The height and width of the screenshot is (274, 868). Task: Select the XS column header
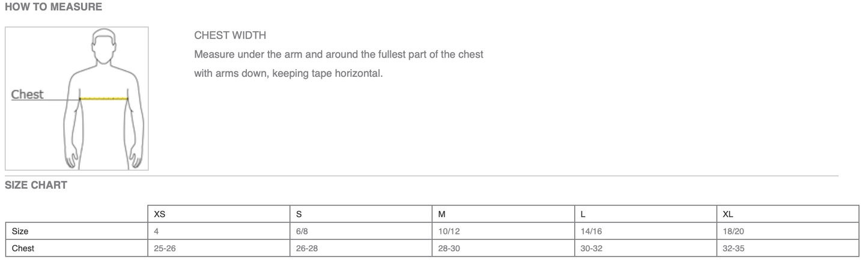(160, 214)
